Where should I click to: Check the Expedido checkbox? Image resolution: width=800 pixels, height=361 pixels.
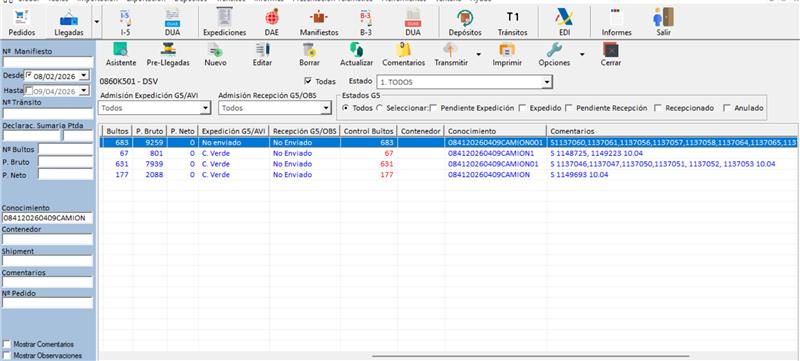[x=522, y=108]
